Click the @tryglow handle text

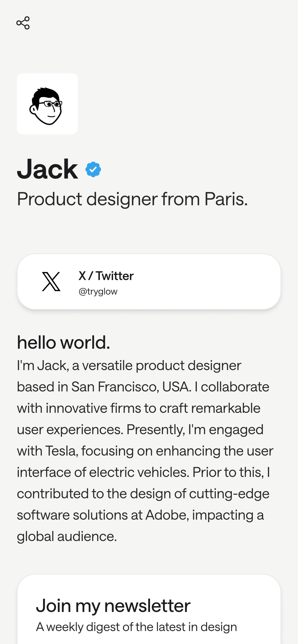98,291
